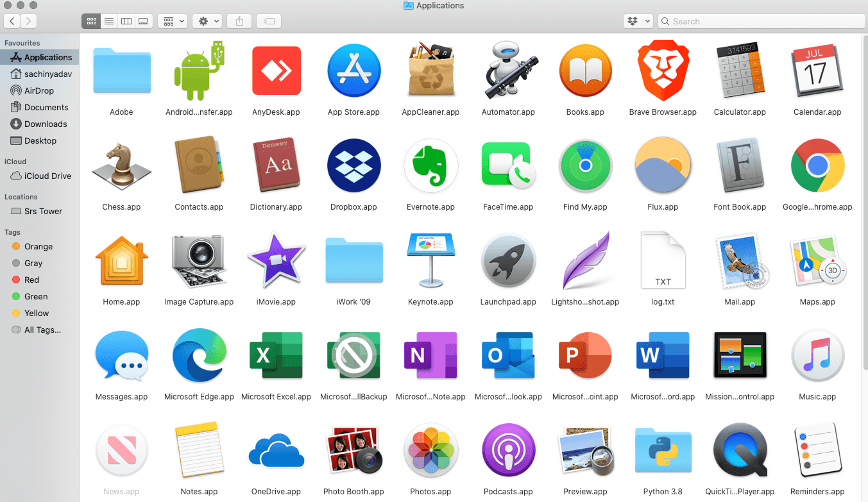Click the Dictionary app icon

(x=277, y=165)
